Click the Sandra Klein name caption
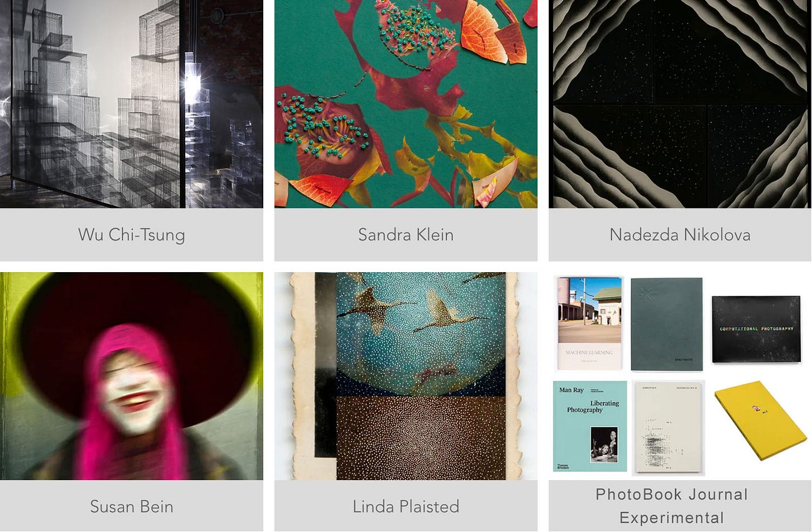Screen dimensions: 812x532 pos(406,235)
